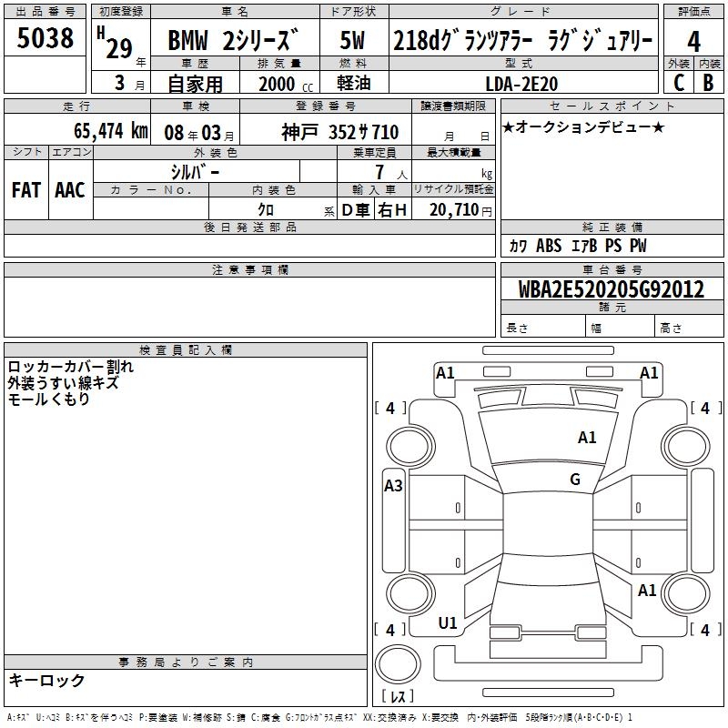Click the A1 mark at front-left corner

point(445,373)
